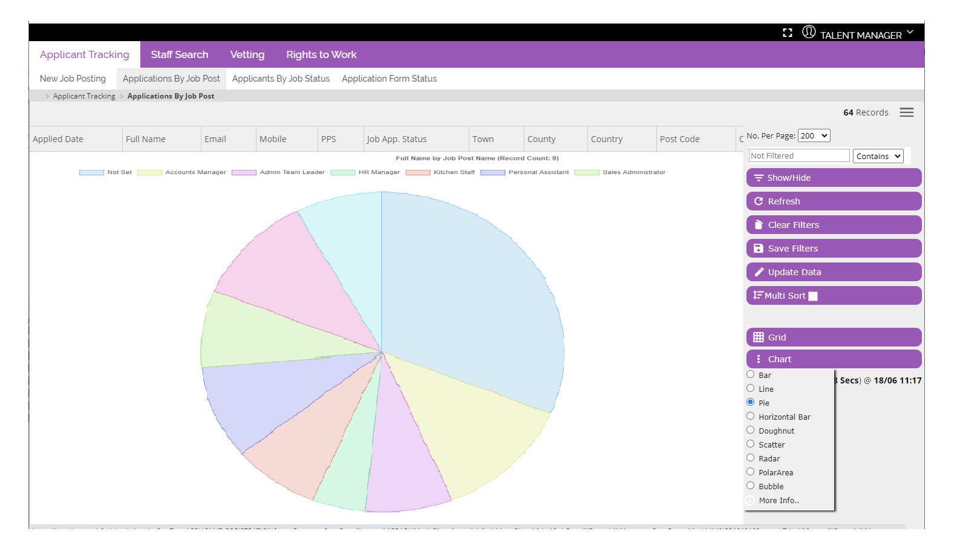Select the Pie chart radio button
Screen dimensions: 963x560
click(751, 402)
